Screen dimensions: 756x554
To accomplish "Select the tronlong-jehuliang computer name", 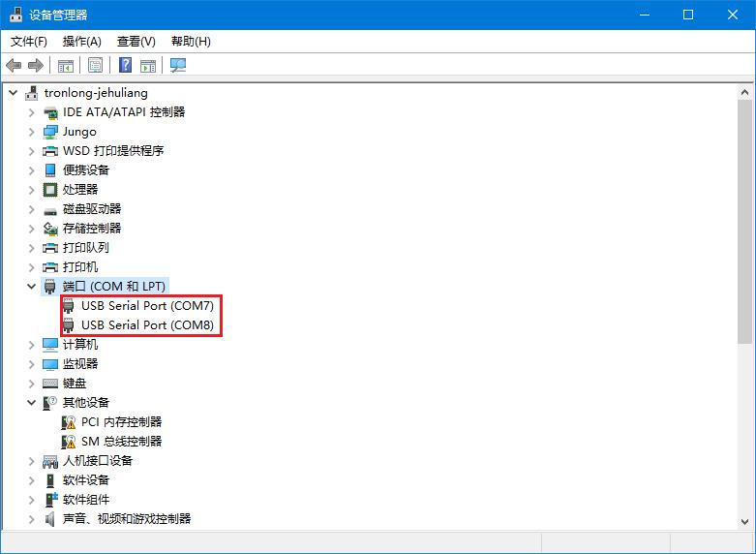I will [x=96, y=93].
